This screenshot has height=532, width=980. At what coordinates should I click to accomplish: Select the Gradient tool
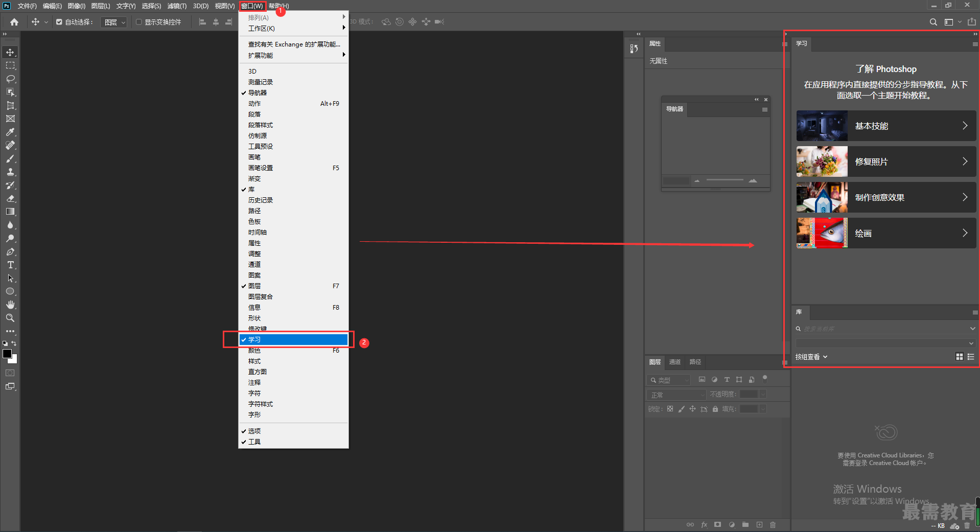(10, 212)
